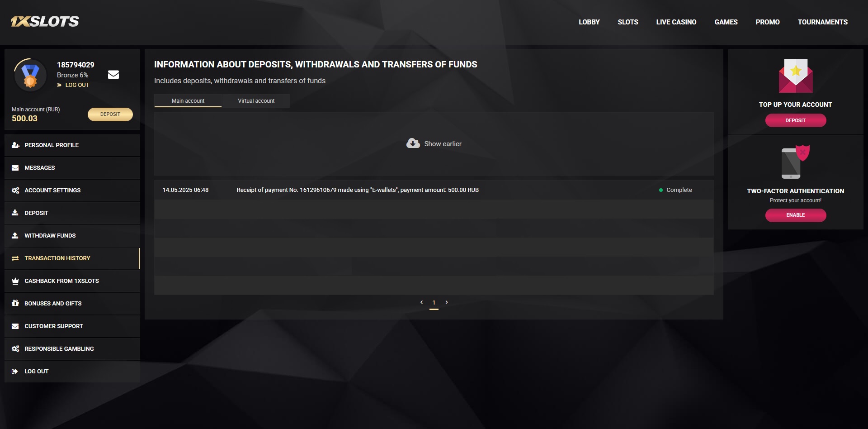Click the Information About Deposits heading
Image resolution: width=868 pixels, height=429 pixels.
click(x=316, y=65)
